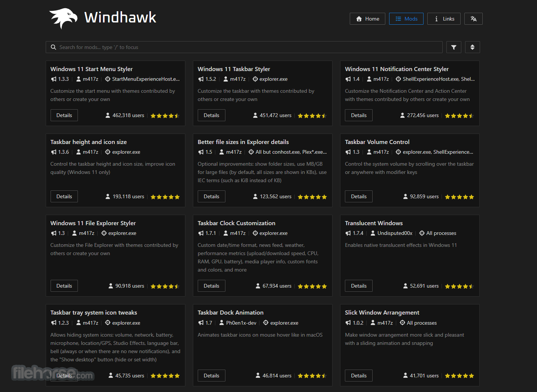
Task: Open Details for Taskbar Dock Animation
Action: point(211,376)
